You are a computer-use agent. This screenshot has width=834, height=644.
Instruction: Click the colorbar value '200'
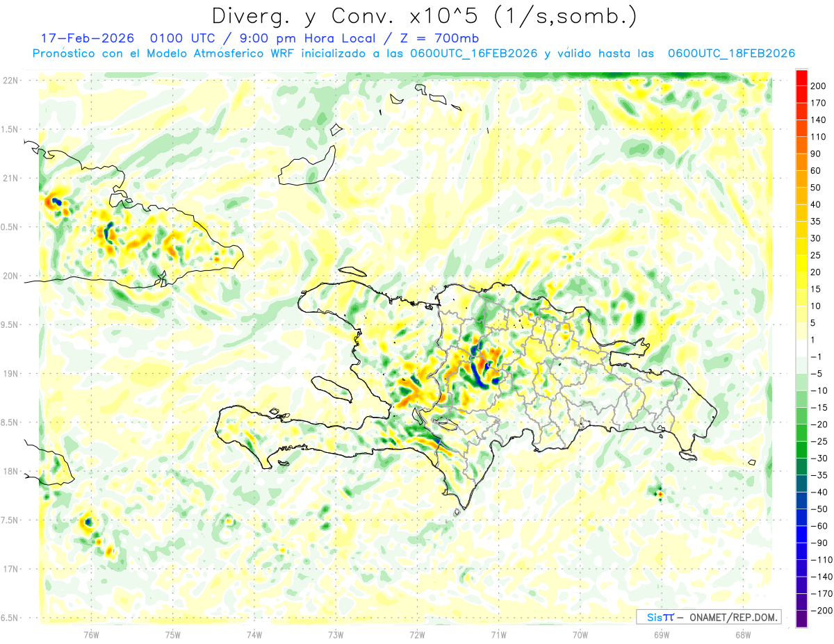coord(819,85)
